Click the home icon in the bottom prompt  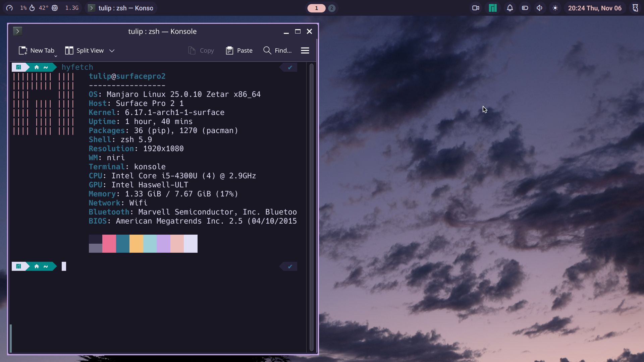(37, 266)
